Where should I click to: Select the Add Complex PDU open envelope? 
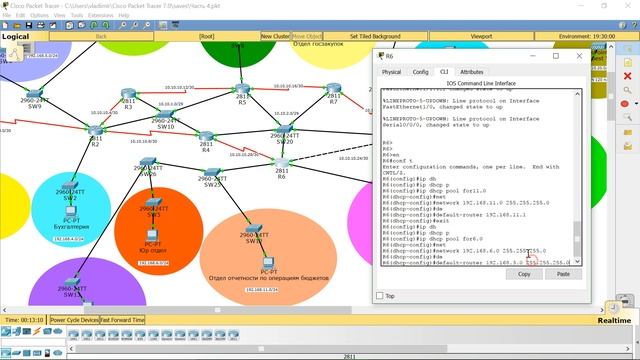(x=628, y=146)
